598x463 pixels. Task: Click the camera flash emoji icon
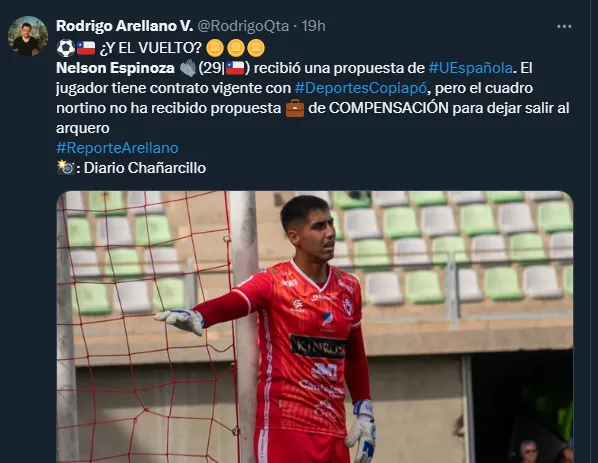(x=65, y=167)
